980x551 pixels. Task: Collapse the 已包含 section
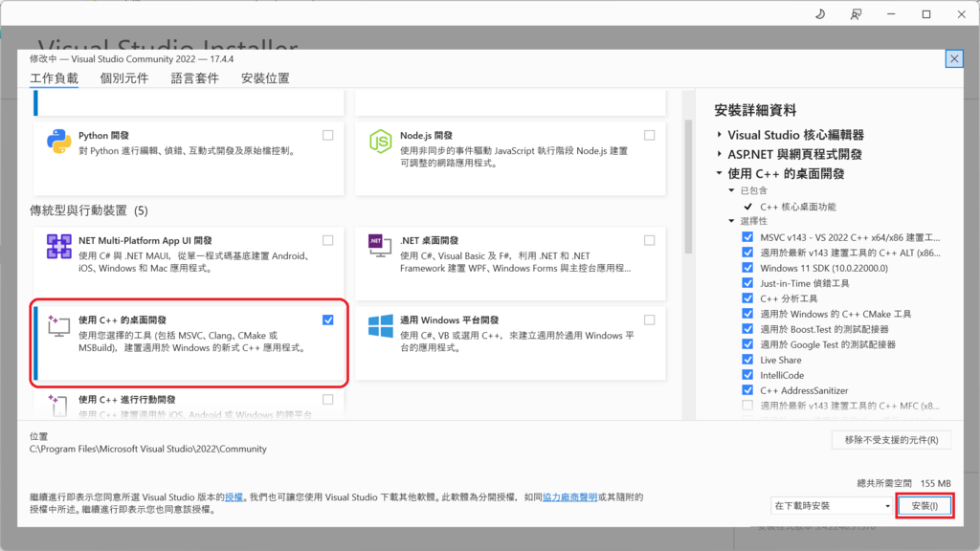[731, 190]
